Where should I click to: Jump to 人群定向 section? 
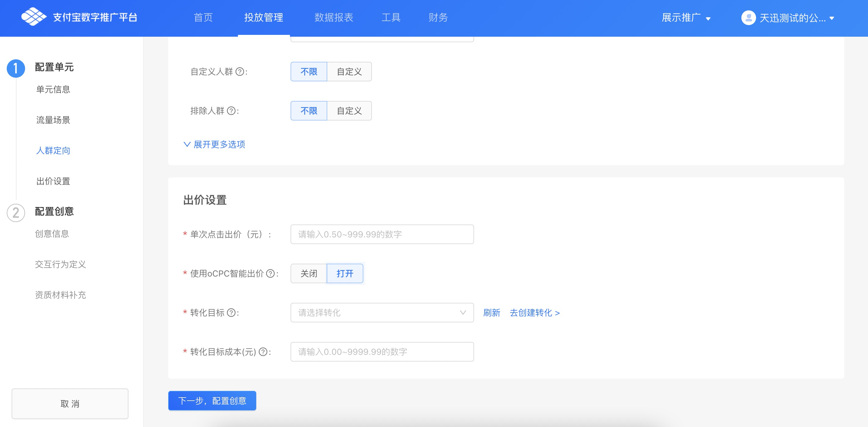53,151
